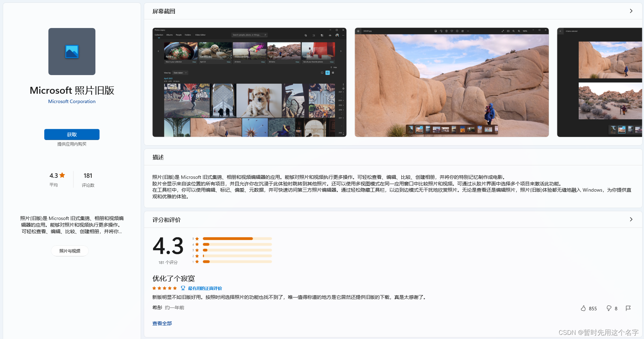
Task: Open the first screenshot showing photo collection
Action: pyautogui.click(x=249, y=82)
